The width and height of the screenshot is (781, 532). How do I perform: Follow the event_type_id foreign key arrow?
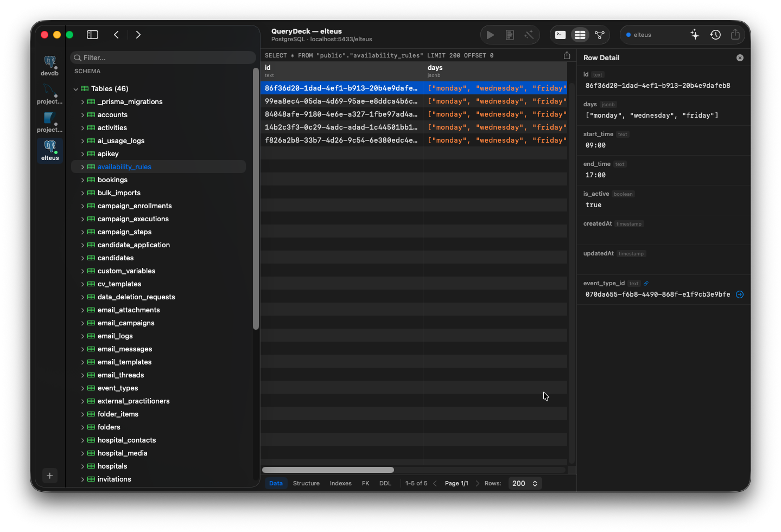click(739, 294)
